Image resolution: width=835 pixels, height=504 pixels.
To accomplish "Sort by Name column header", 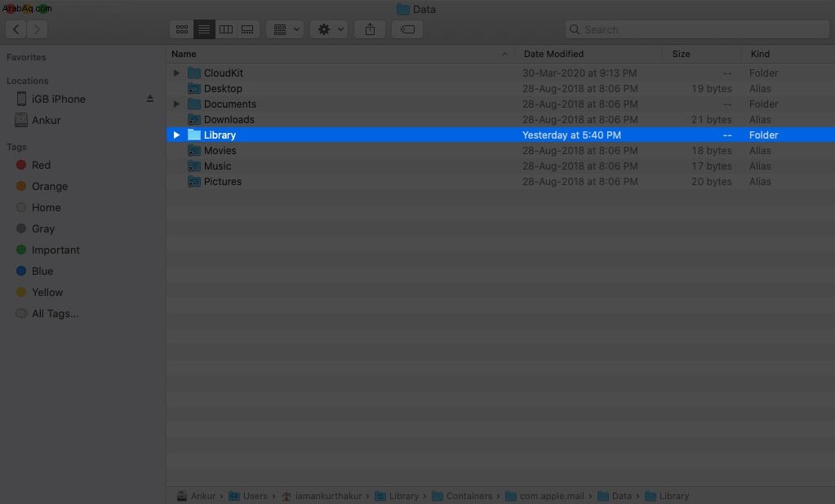I will 184,54.
